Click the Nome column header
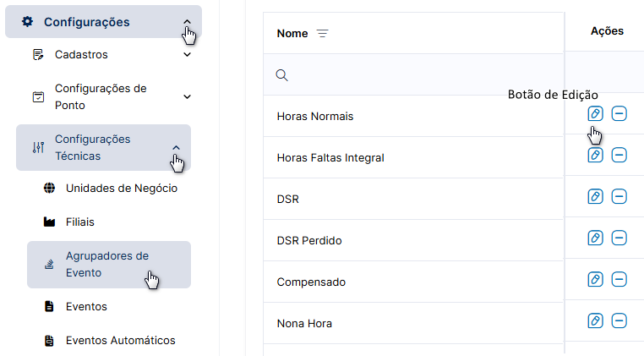The height and width of the screenshot is (356, 644). pos(292,33)
